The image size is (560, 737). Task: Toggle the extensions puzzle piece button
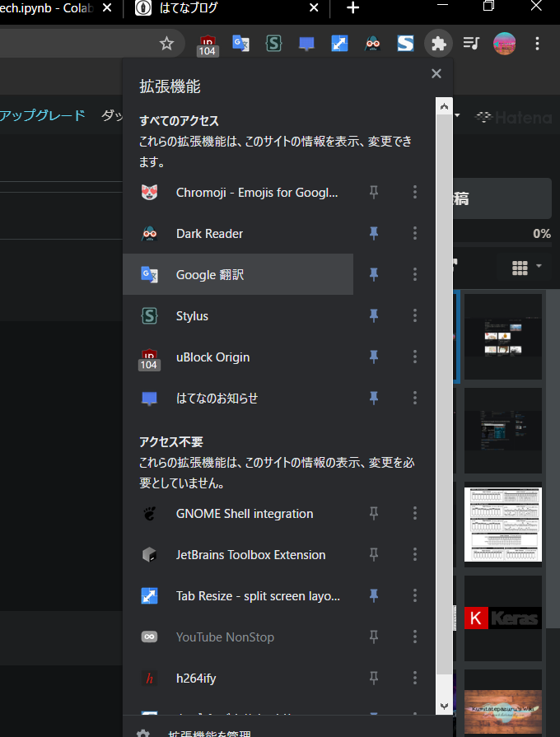(x=438, y=44)
